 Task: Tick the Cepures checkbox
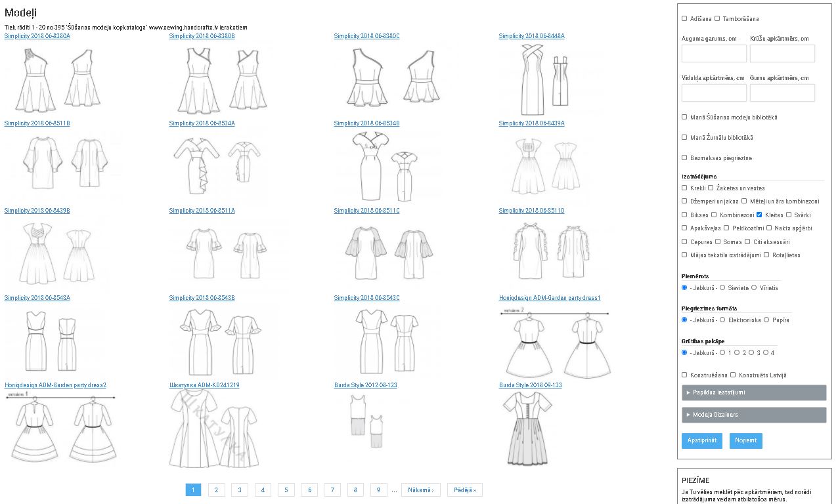point(685,241)
